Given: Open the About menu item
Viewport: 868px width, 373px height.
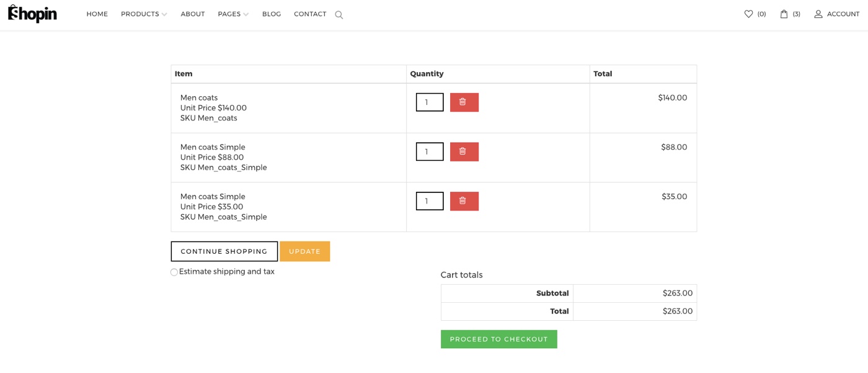Looking at the screenshot, I should point(193,14).
